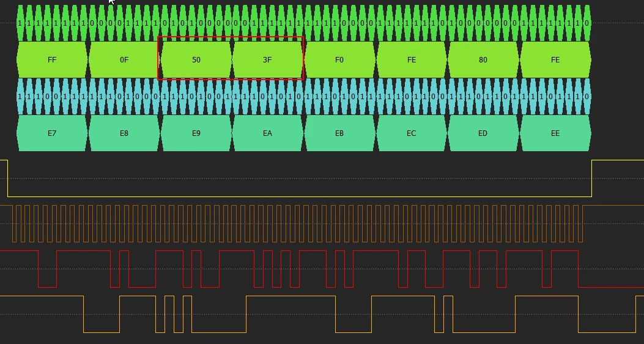Select the decoded 80 byte block
This screenshot has height=344, width=644.
(x=483, y=59)
